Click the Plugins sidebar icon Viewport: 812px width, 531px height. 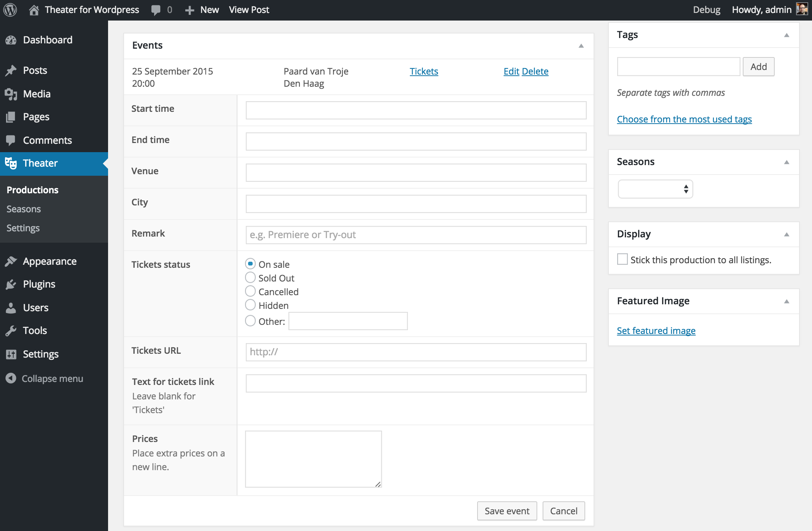(12, 284)
